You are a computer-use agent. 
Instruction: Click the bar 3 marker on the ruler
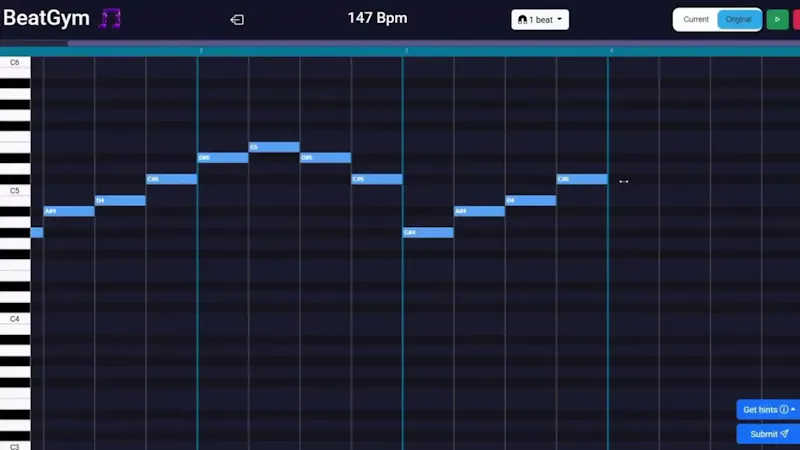pos(406,51)
